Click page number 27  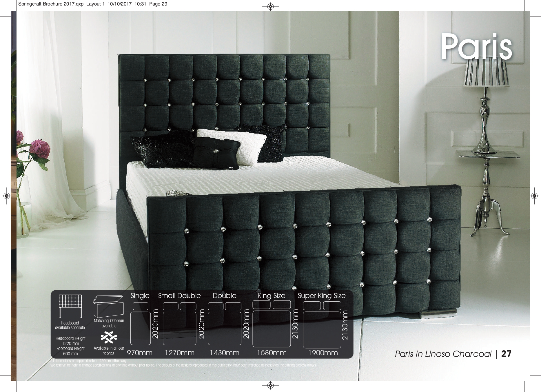(x=506, y=354)
